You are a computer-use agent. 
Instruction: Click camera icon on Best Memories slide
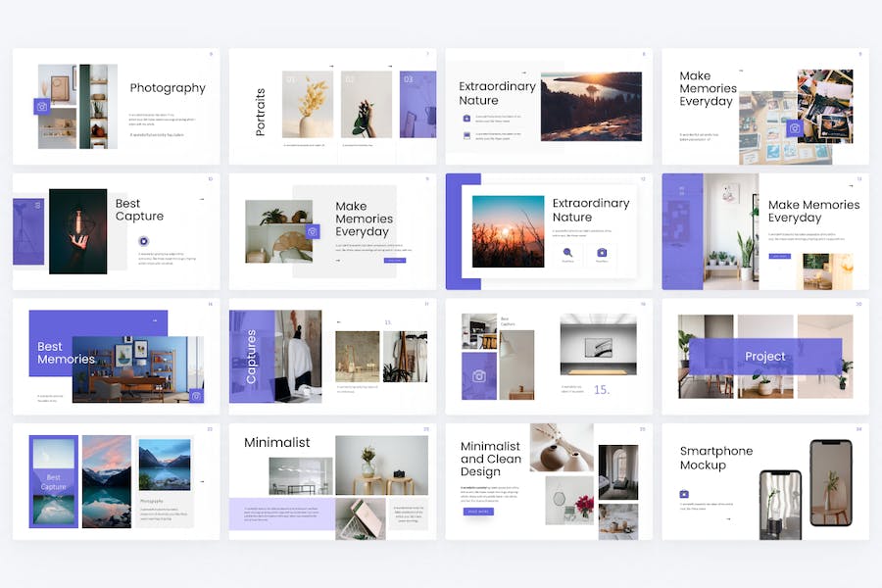tap(196, 396)
